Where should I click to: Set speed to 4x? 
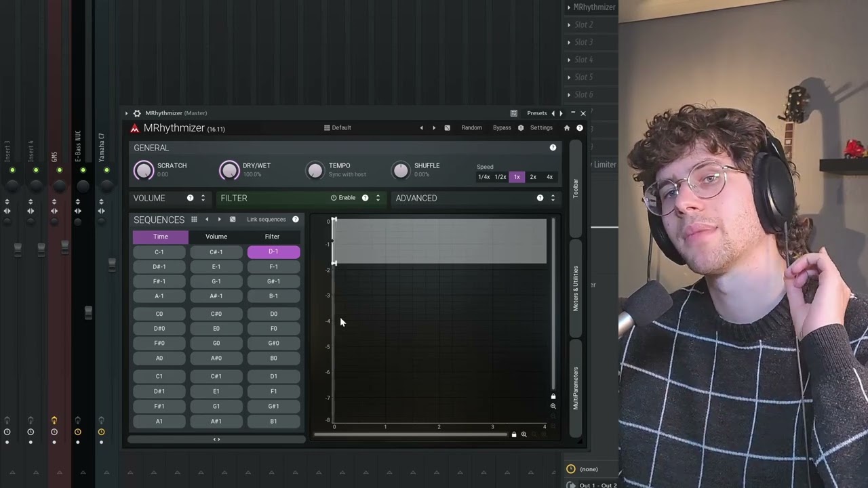tap(549, 177)
